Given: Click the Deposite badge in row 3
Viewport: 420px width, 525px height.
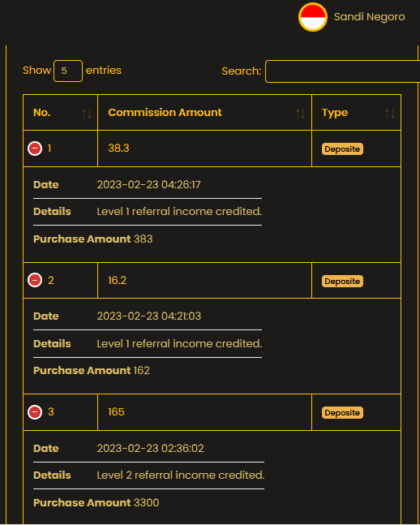Looking at the screenshot, I should pyautogui.click(x=342, y=413).
